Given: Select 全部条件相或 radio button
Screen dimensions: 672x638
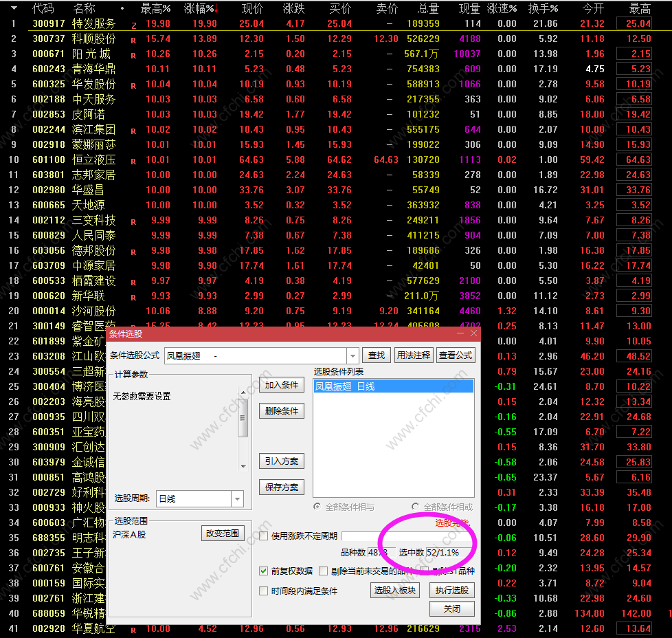Looking at the screenshot, I should point(415,507).
